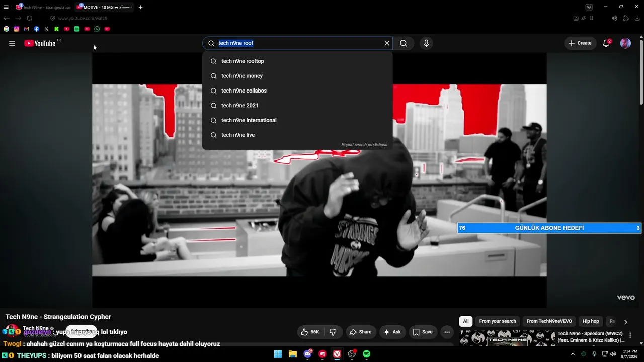Click Report search predictions link
The width and height of the screenshot is (644, 362).
[364, 145]
